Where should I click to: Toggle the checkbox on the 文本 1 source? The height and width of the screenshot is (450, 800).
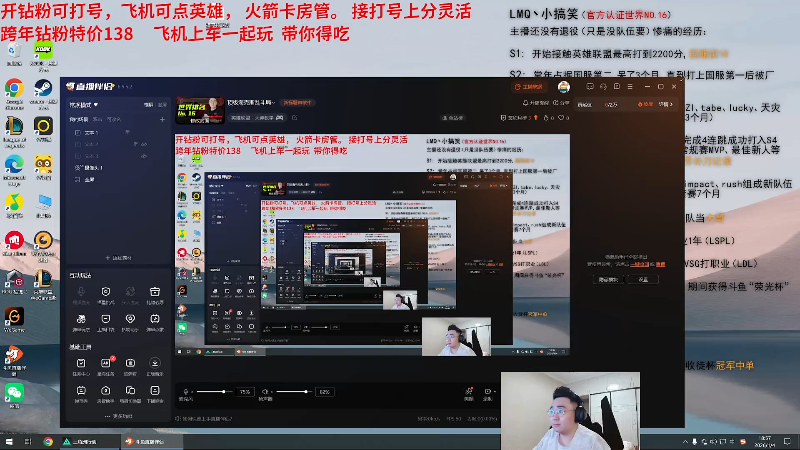[x=78, y=133]
